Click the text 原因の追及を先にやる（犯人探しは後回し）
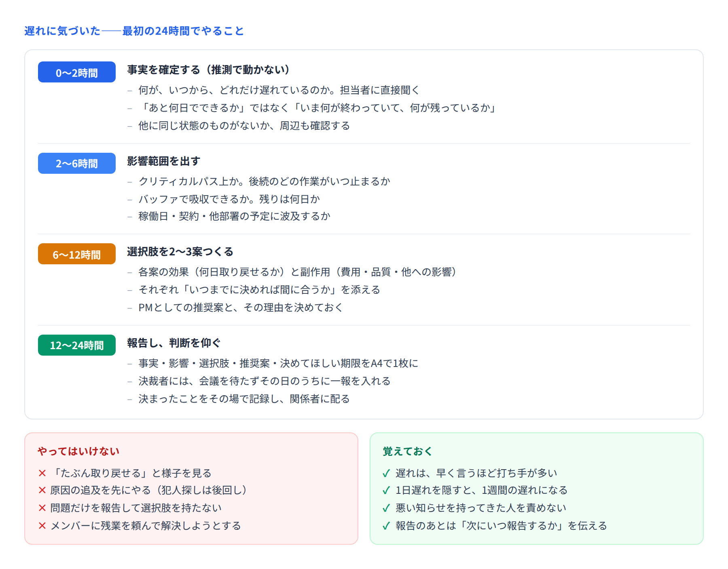 (x=149, y=490)
